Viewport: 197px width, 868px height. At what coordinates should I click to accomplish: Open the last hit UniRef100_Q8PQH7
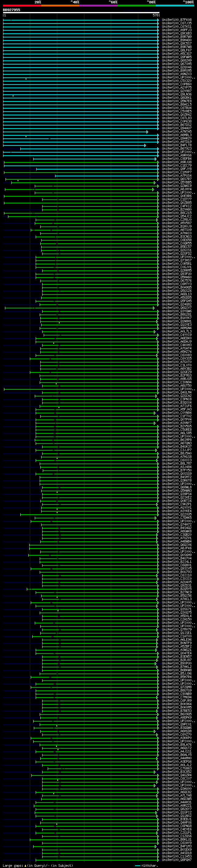click(x=176, y=860)
